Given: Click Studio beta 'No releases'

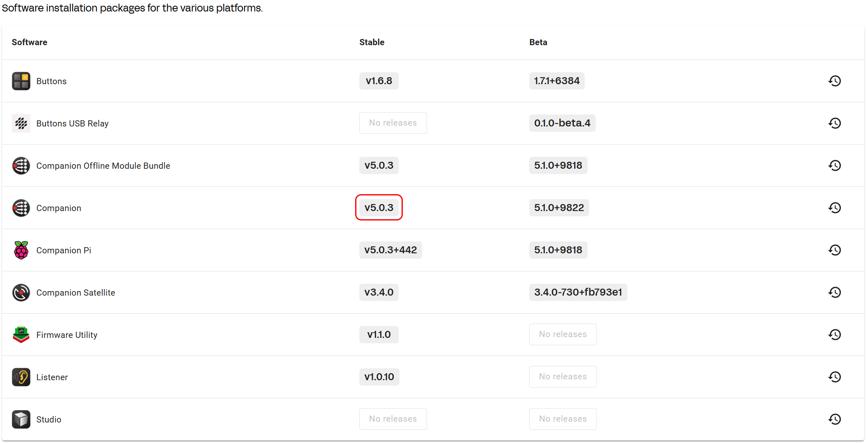Looking at the screenshot, I should 563,419.
